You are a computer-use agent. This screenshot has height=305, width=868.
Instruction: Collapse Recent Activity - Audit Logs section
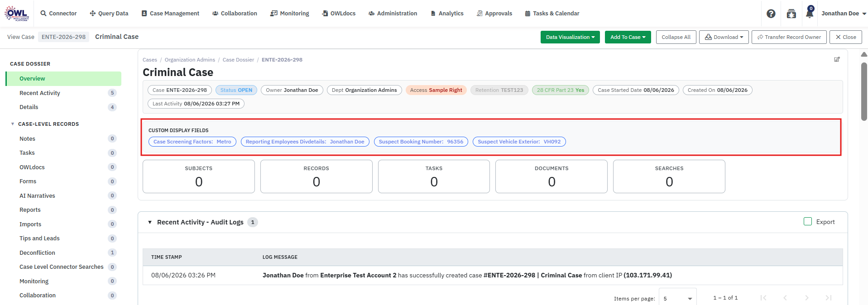pyautogui.click(x=150, y=222)
